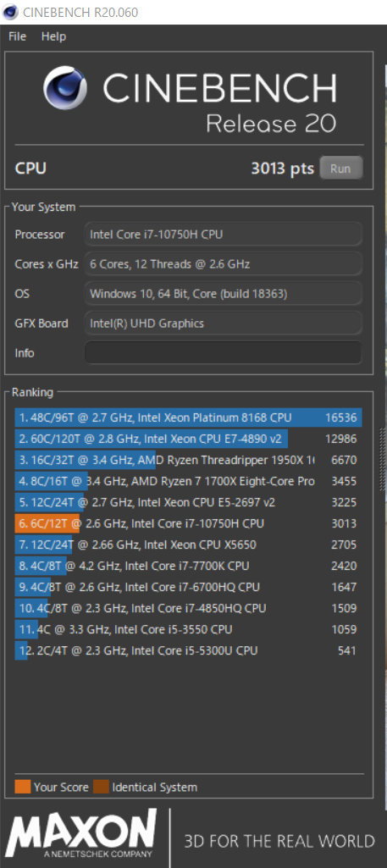Click the Cores x GHz field

pos(223,264)
